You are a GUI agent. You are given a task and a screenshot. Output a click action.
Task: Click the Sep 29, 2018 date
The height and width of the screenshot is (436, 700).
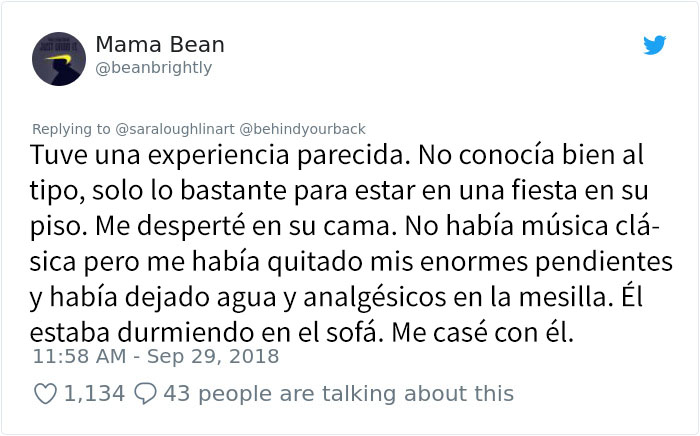[x=213, y=356]
